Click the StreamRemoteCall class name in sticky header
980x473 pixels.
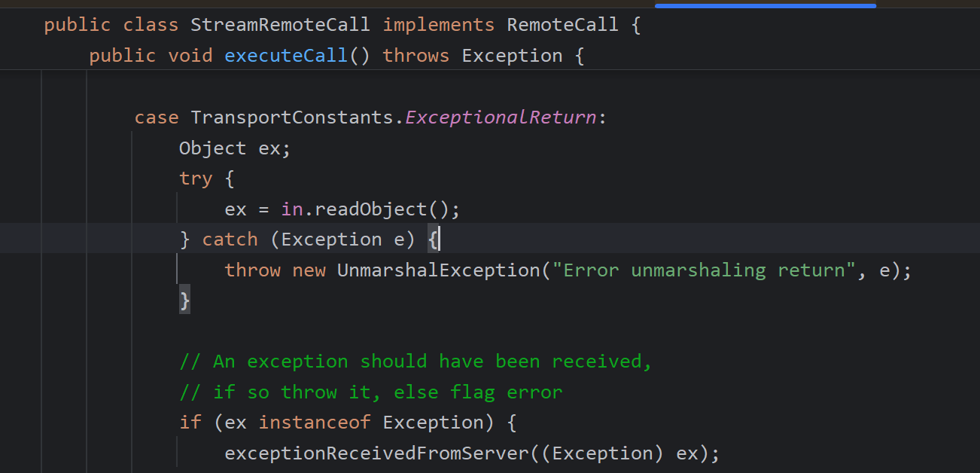pos(280,25)
